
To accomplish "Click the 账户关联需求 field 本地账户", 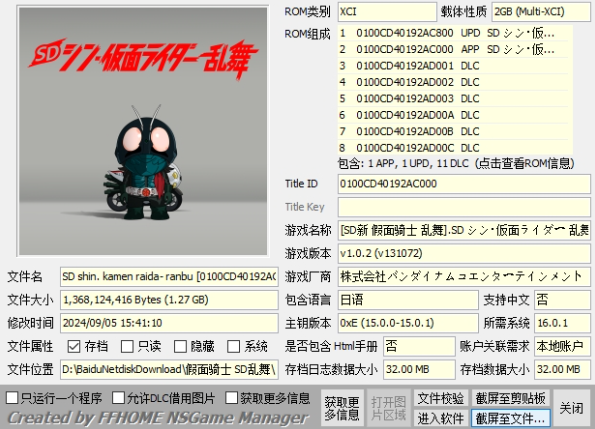I will 562,346.
